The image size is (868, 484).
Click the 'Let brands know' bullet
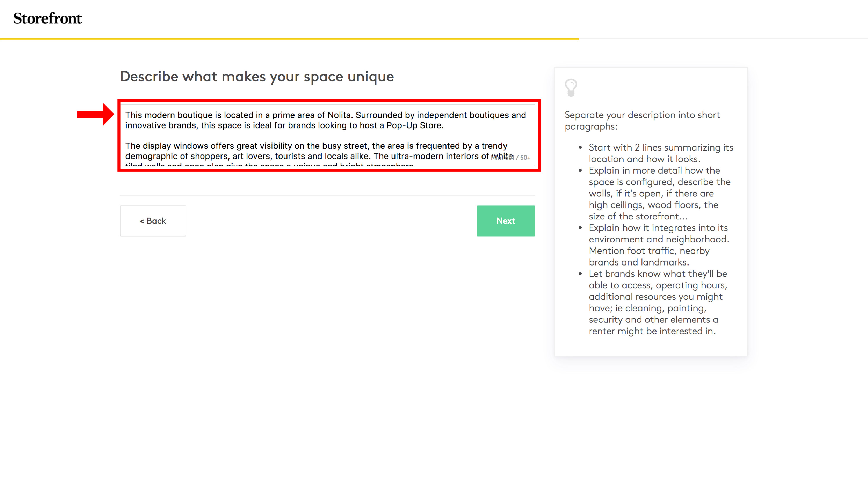658,302
